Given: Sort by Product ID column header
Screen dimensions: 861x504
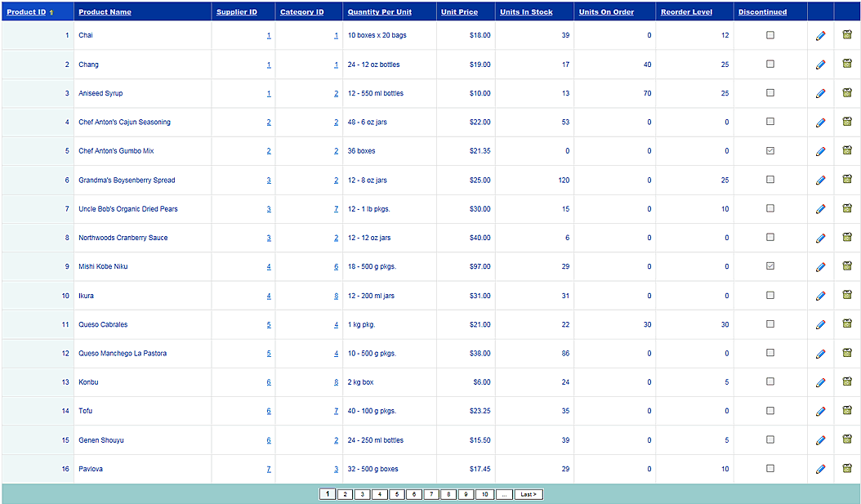Looking at the screenshot, I should (x=26, y=12).
